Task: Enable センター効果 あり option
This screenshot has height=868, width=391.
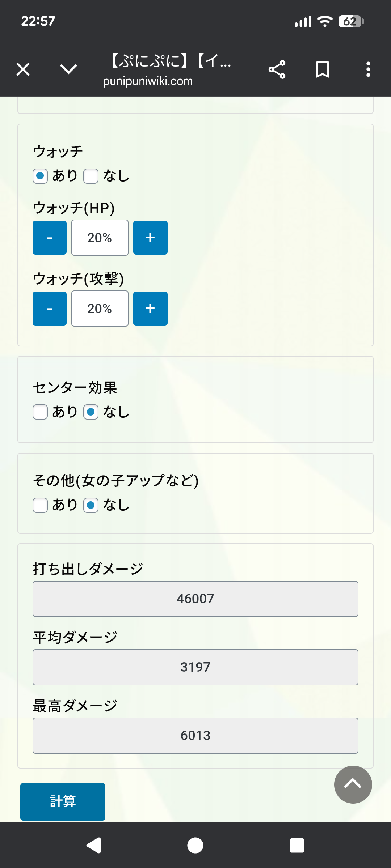Action: 40,412
